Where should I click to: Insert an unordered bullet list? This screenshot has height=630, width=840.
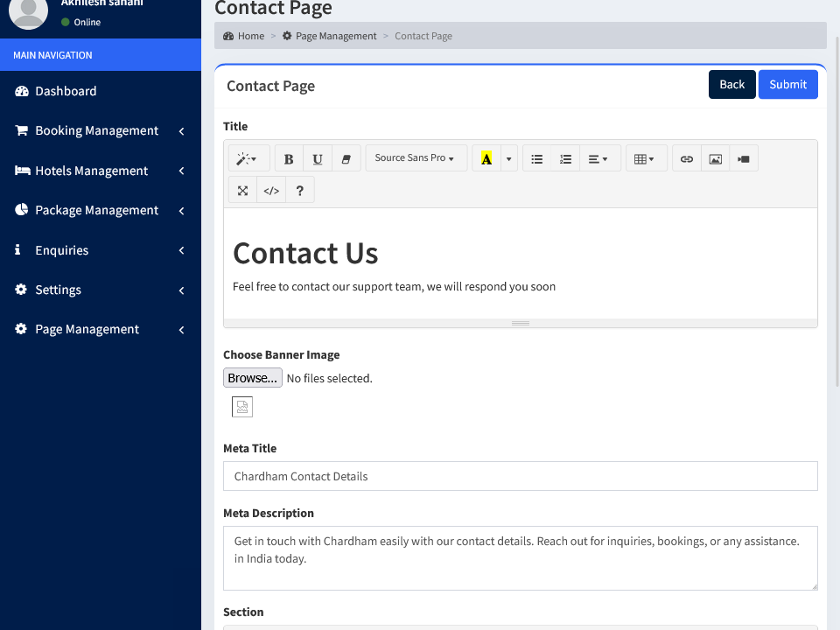(x=537, y=158)
